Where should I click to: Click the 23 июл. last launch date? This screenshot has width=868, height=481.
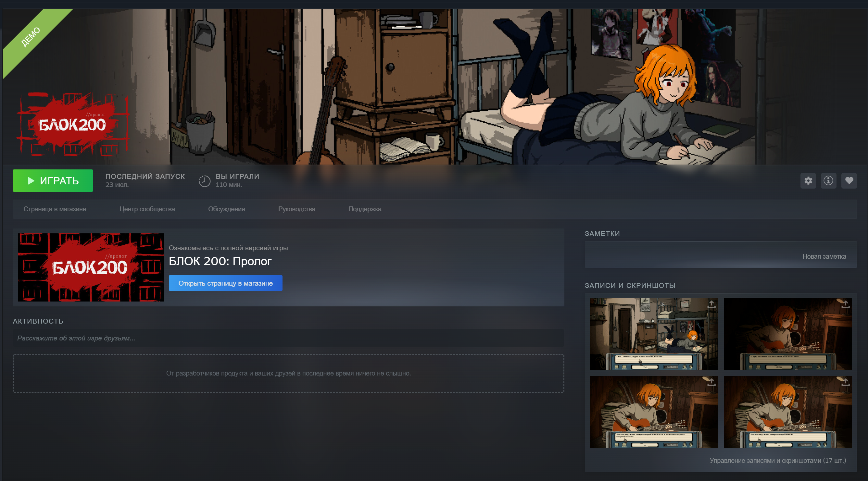117,185
